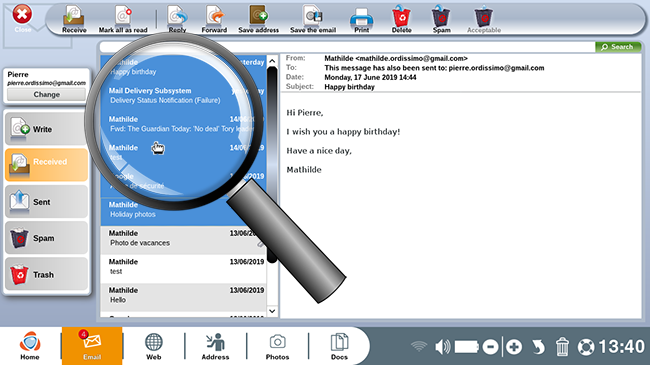
Task: Zoom out with the minus icon
Action: tap(490, 347)
